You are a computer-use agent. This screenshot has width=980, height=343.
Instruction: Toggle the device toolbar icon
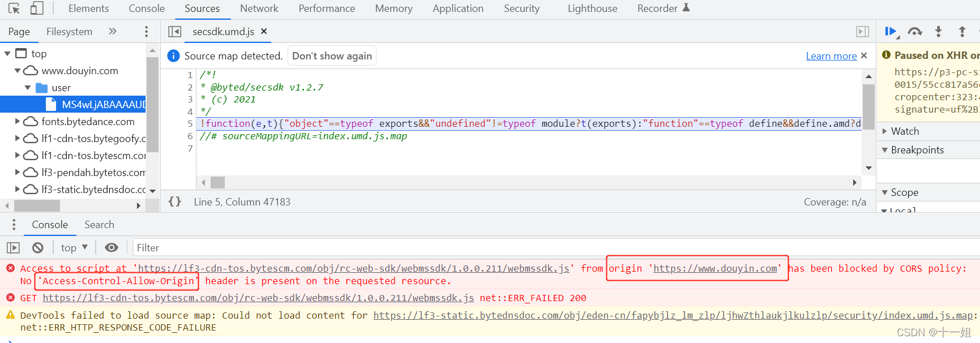tap(37, 8)
